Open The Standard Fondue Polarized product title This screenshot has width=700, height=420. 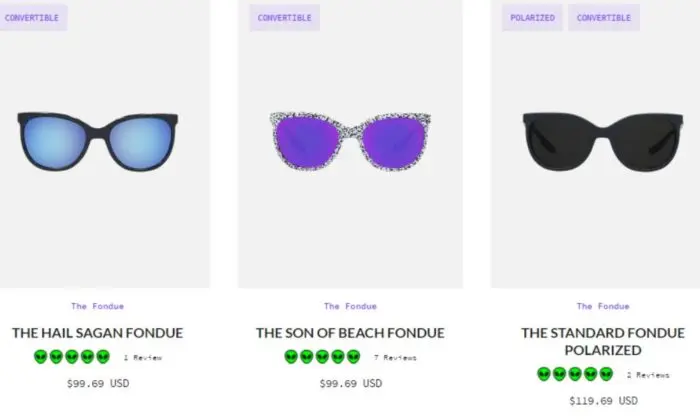(603, 342)
